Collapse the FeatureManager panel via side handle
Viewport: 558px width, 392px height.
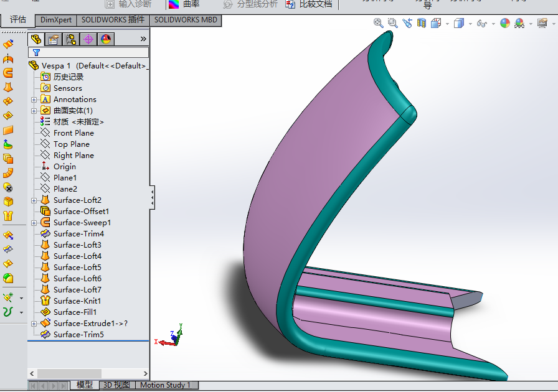[153, 197]
